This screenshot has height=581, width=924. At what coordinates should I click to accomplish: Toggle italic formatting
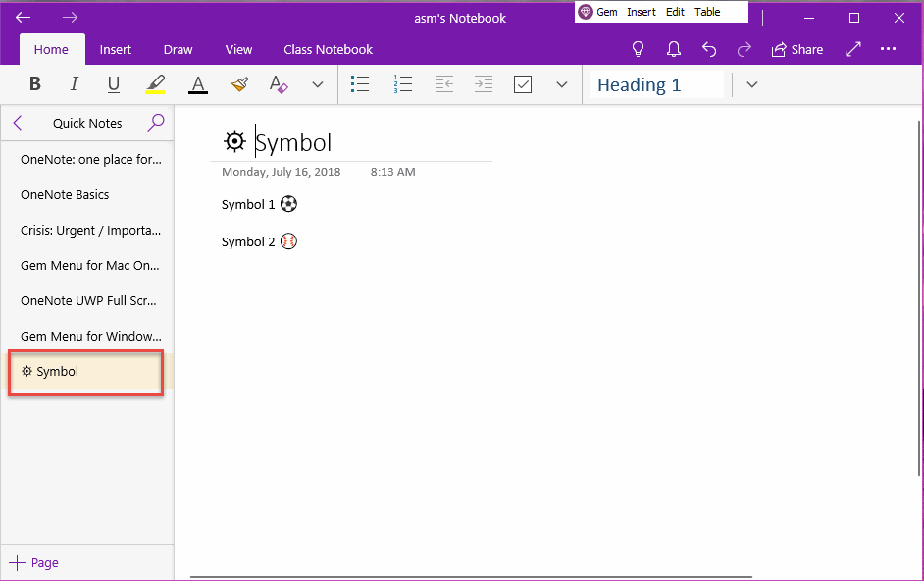pyautogui.click(x=74, y=84)
